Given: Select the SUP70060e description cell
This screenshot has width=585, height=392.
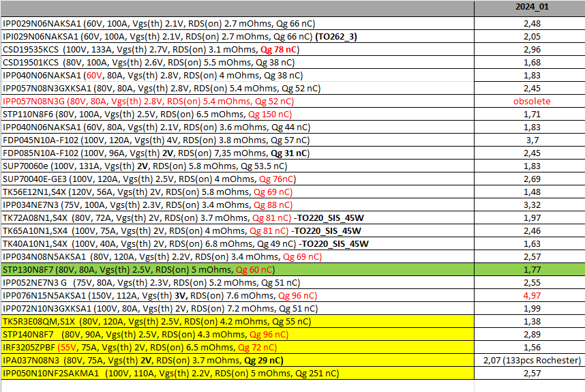Looking at the screenshot, I should pyautogui.click(x=238, y=166).
